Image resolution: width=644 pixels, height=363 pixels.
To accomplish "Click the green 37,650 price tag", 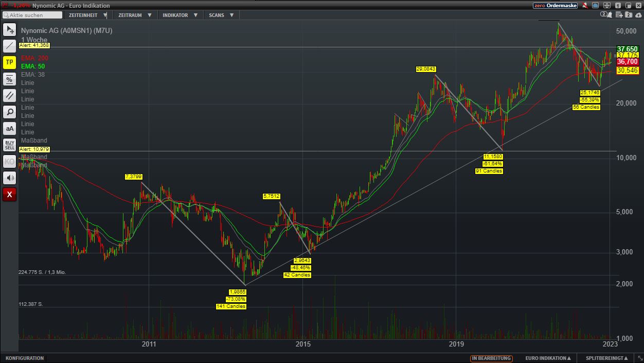I will click(x=627, y=49).
